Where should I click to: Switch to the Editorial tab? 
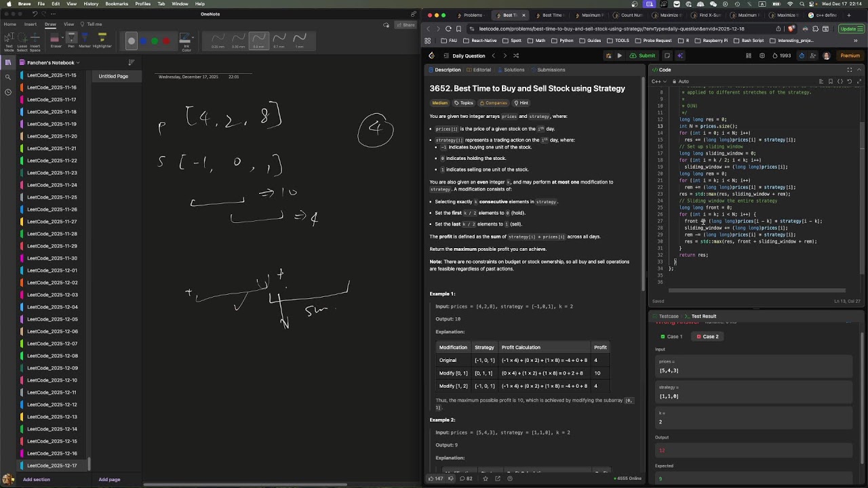479,70
